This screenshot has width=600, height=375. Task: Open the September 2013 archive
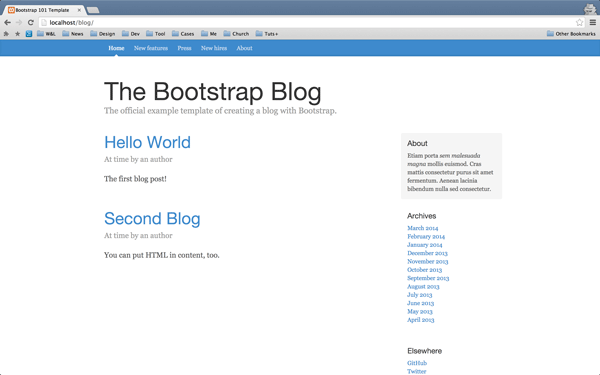[x=428, y=278]
